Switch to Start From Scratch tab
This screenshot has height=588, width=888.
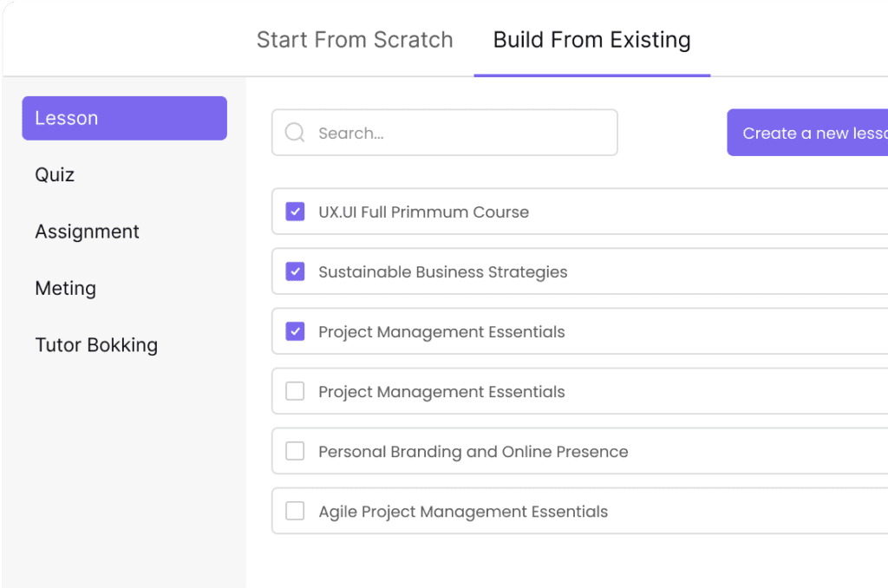[x=355, y=40]
